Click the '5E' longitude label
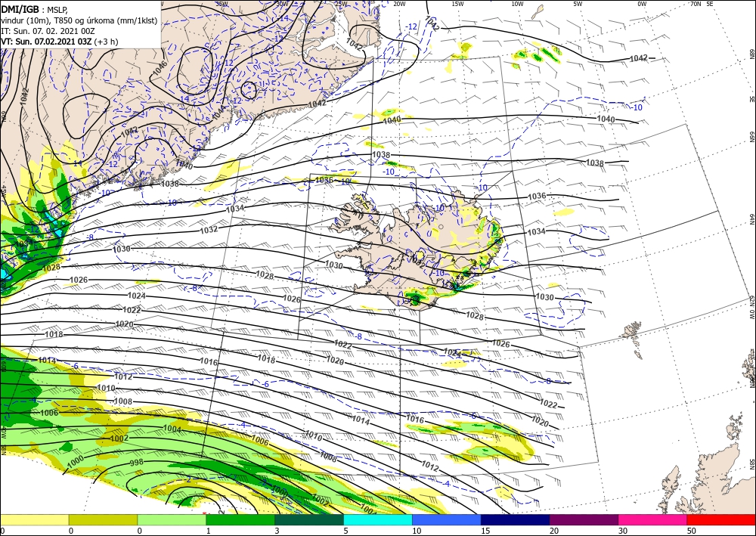This screenshot has width=756, height=536. (x=710, y=4)
